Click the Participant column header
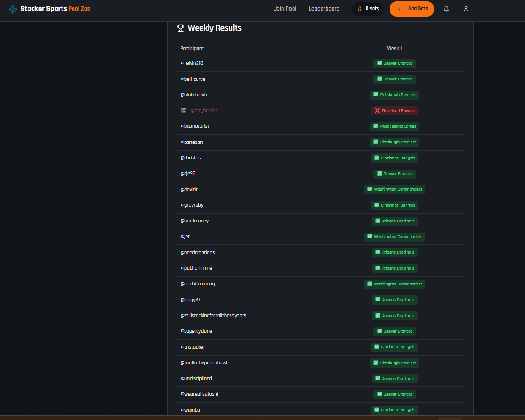 point(192,49)
